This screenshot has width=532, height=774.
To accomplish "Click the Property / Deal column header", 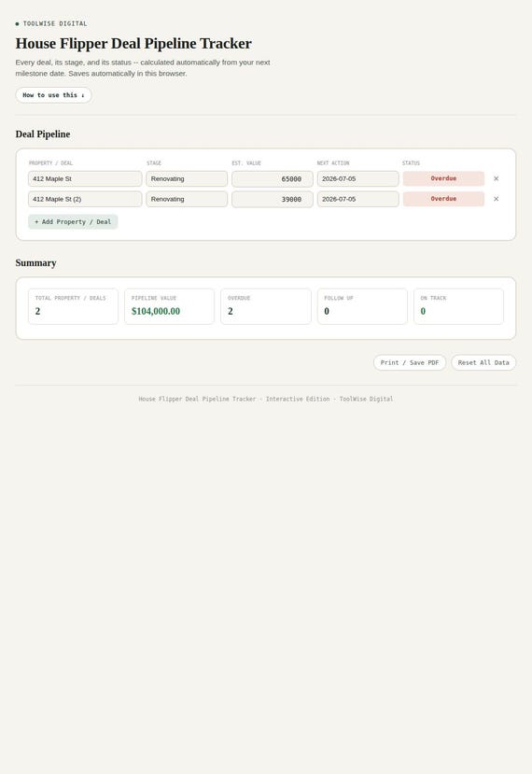I will 50,162.
